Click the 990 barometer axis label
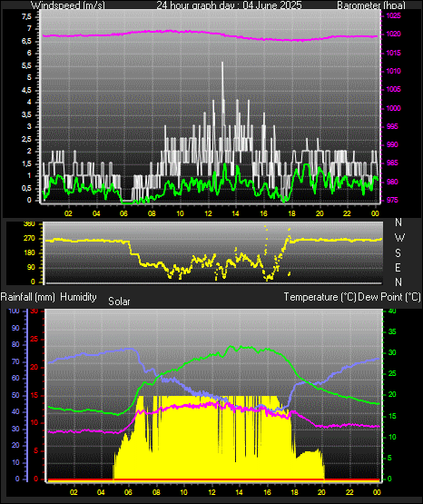The width and height of the screenshot is (423, 504). pos(392,144)
